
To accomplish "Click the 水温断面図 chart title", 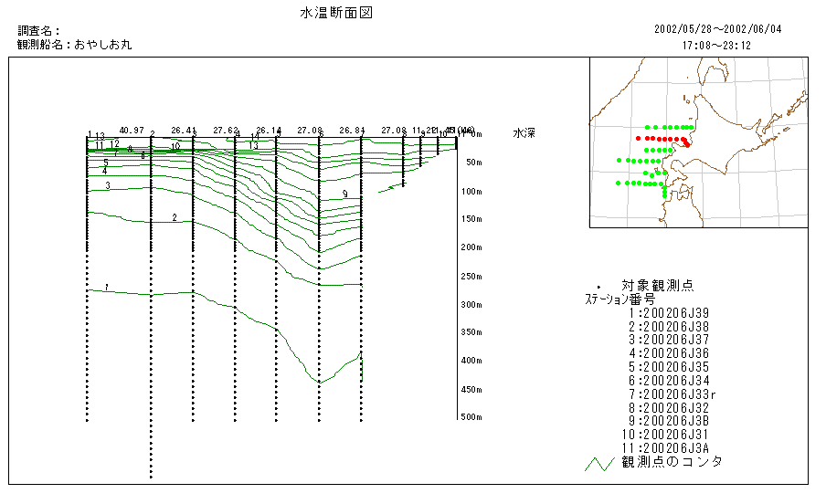I will click(x=336, y=13).
